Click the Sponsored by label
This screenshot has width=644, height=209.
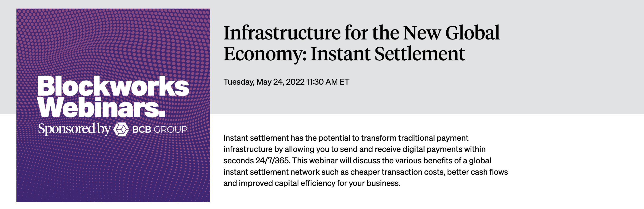(74, 129)
